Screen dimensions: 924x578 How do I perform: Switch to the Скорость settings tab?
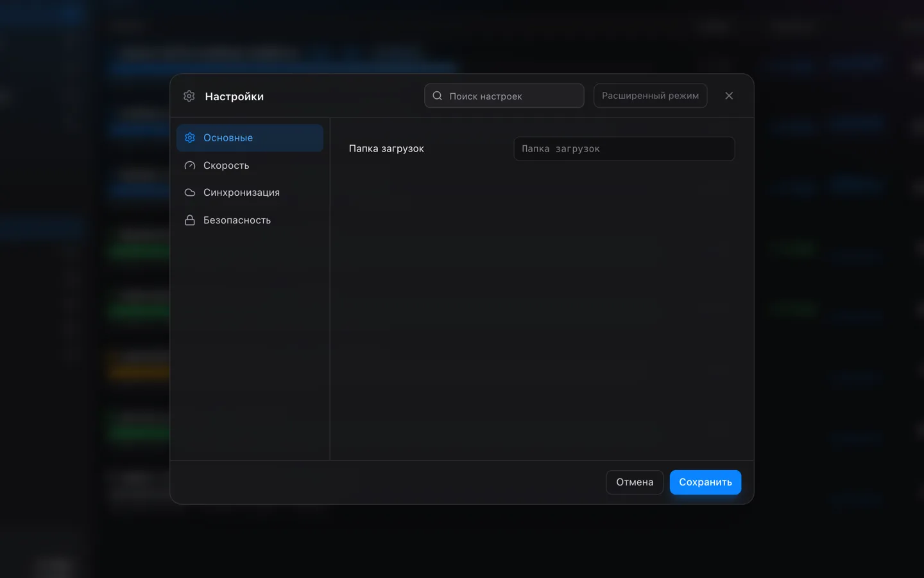[250, 166]
